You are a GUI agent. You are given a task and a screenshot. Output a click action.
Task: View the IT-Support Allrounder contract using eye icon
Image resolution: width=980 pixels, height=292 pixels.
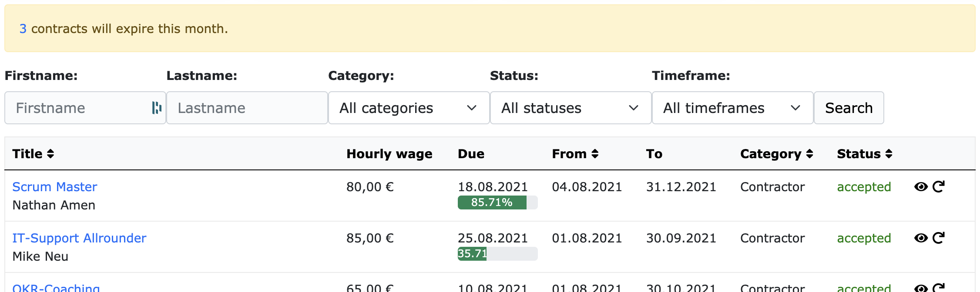pyautogui.click(x=922, y=238)
